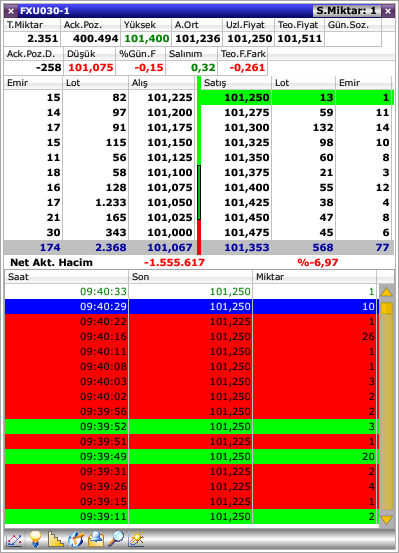Open the yellow staircase depth icon
This screenshot has height=553, width=399.
55,539
